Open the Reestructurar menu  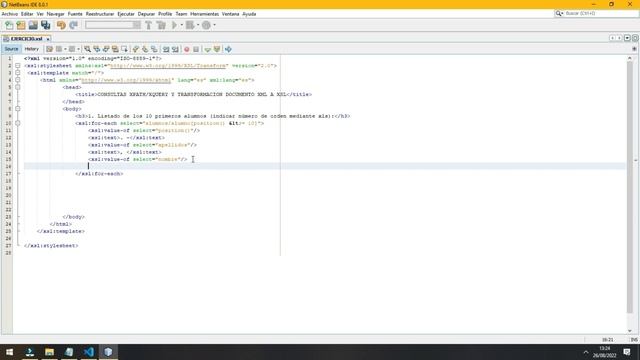click(x=100, y=14)
